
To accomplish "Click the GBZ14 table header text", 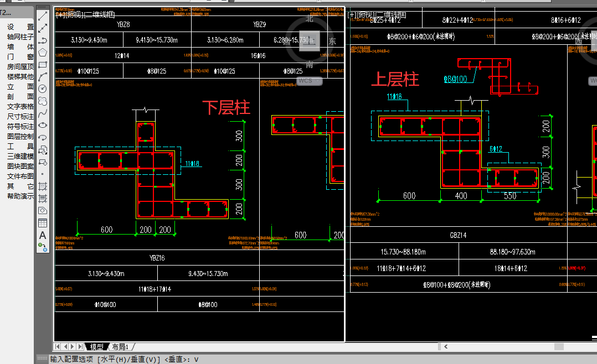I will [x=458, y=236].
